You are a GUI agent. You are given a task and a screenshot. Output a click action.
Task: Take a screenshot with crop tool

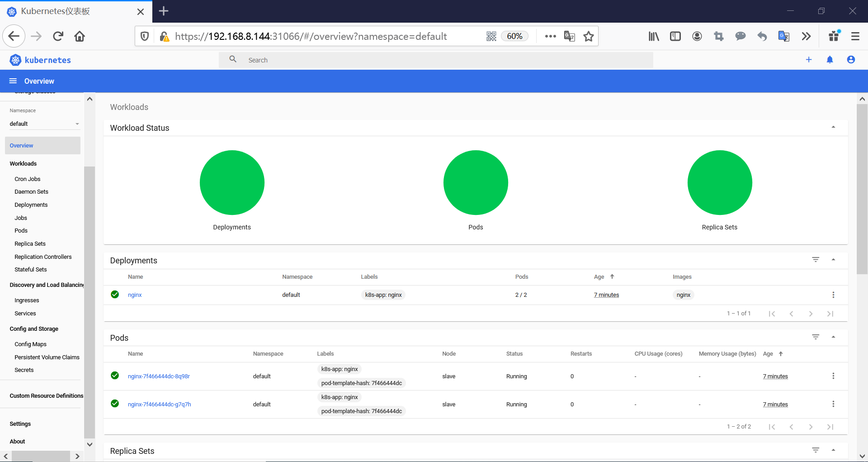(719, 36)
